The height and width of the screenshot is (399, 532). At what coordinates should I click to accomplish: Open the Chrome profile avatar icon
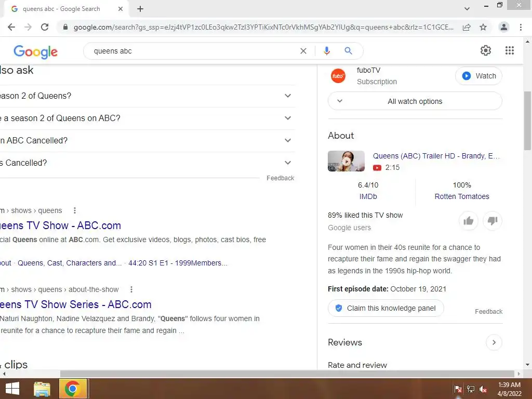[504, 27]
